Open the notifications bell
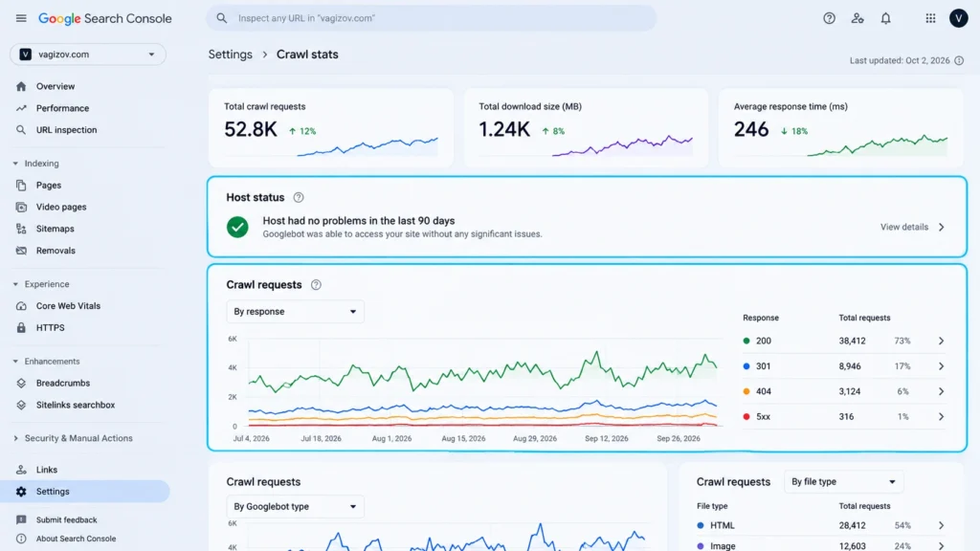The width and height of the screenshot is (980, 551). (885, 18)
